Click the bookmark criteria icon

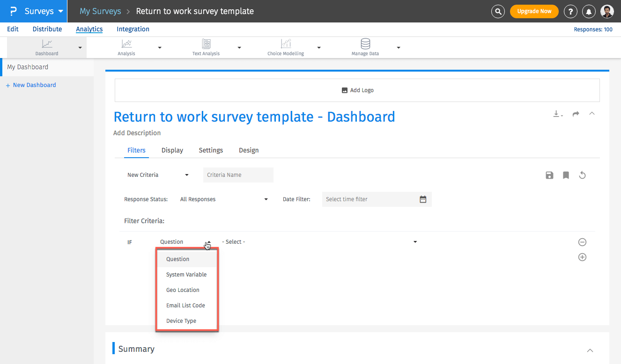click(x=566, y=175)
